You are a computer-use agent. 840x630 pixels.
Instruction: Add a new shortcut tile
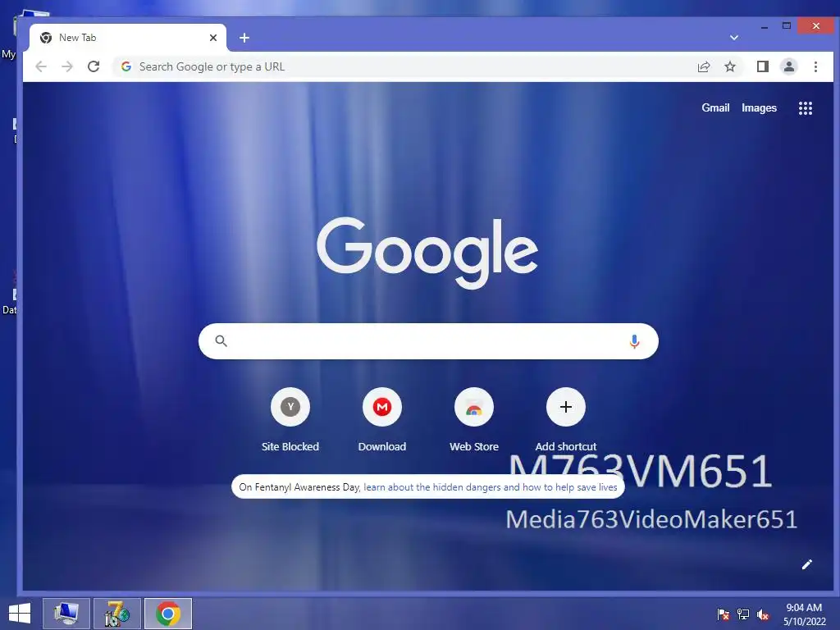566,420
